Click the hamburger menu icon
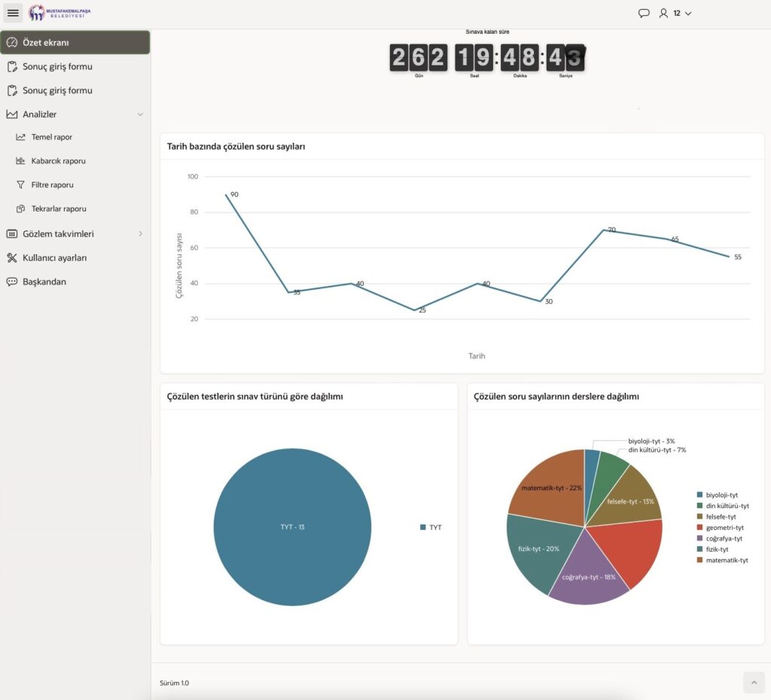Image resolution: width=771 pixels, height=700 pixels. [x=13, y=13]
